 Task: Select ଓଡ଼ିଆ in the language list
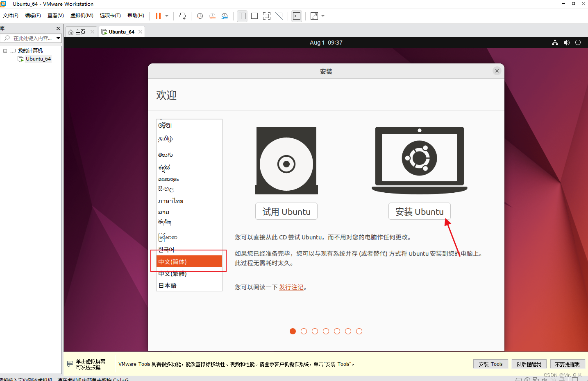[x=189, y=125]
